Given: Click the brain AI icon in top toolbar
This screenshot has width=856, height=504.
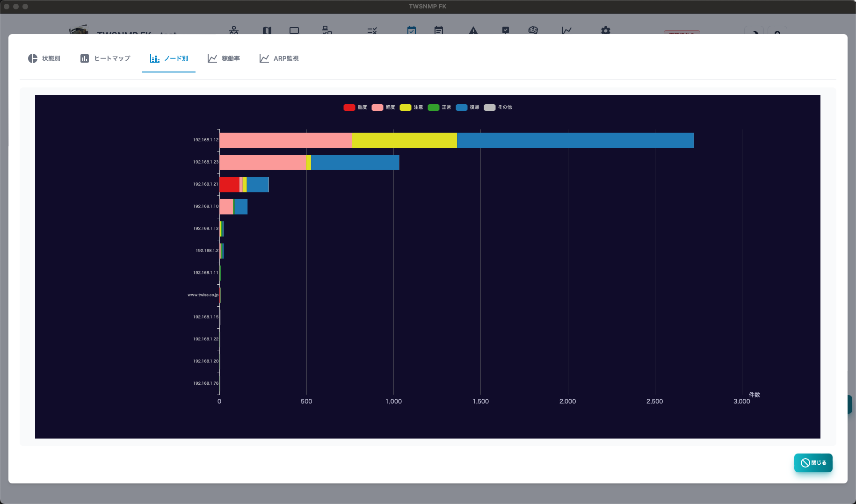Looking at the screenshot, I should click(533, 30).
